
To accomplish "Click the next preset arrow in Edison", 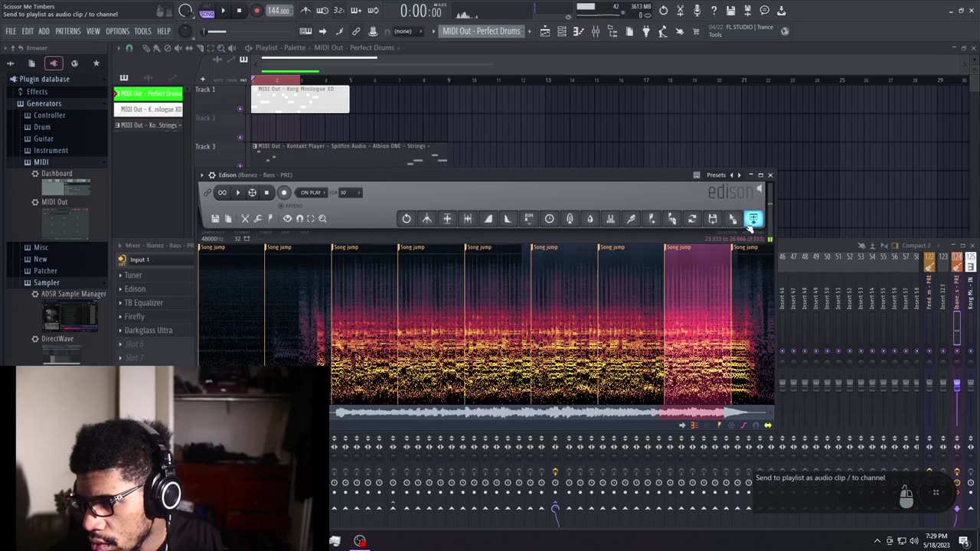I will click(x=739, y=175).
